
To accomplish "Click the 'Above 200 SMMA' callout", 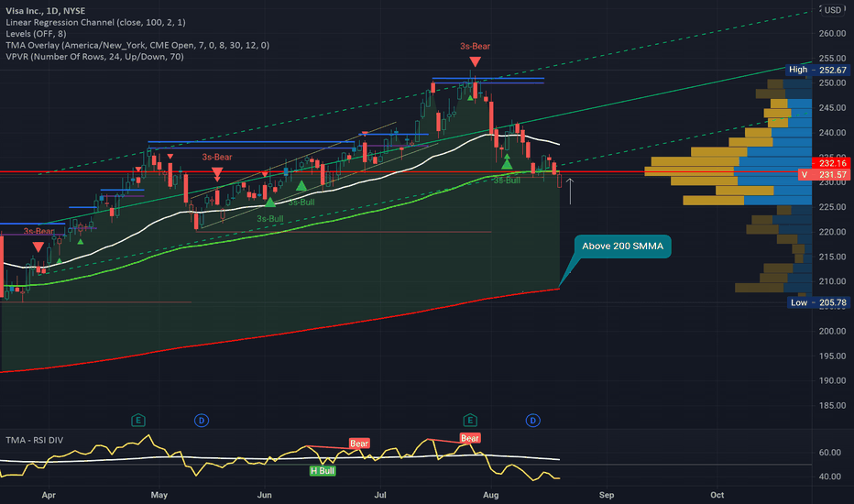I will pyautogui.click(x=622, y=247).
